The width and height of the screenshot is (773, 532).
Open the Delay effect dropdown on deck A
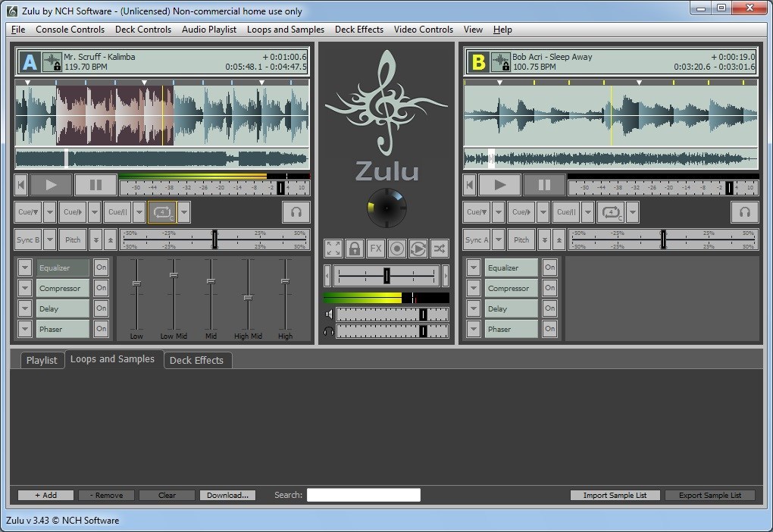[x=23, y=308]
